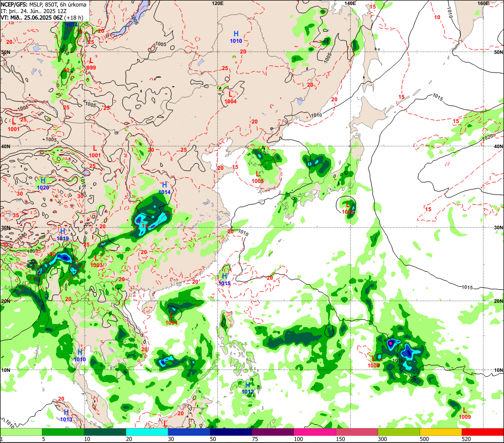Viewport: 504px width, 443px height.
Task: Select the cyan 20–30 mm legend swatch
Action: click(x=147, y=432)
